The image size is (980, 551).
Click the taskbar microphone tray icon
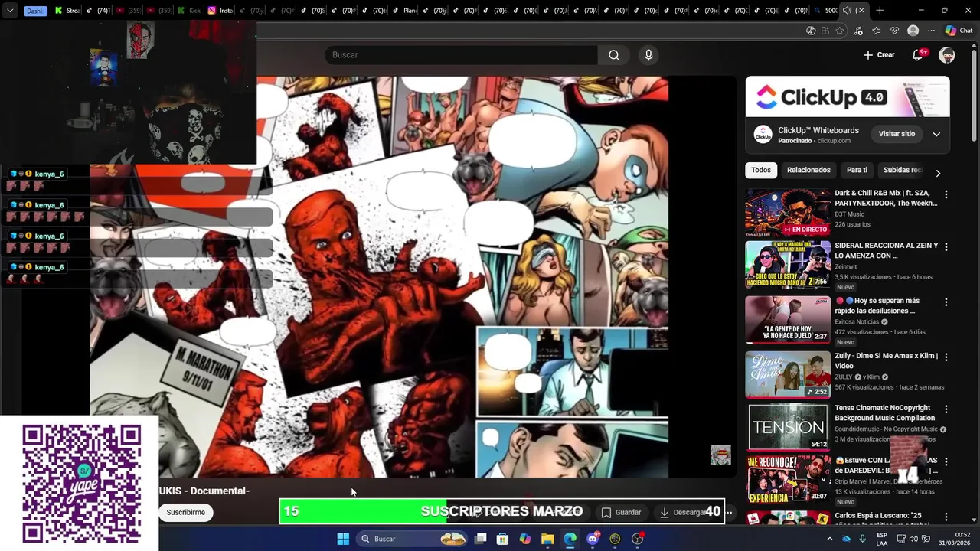click(862, 539)
